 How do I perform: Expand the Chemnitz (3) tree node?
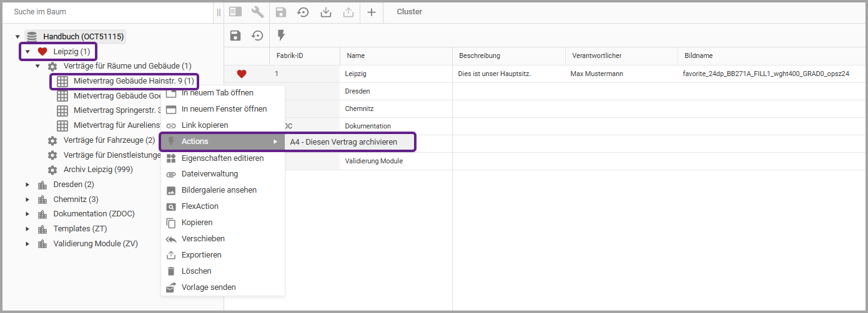[x=27, y=200]
